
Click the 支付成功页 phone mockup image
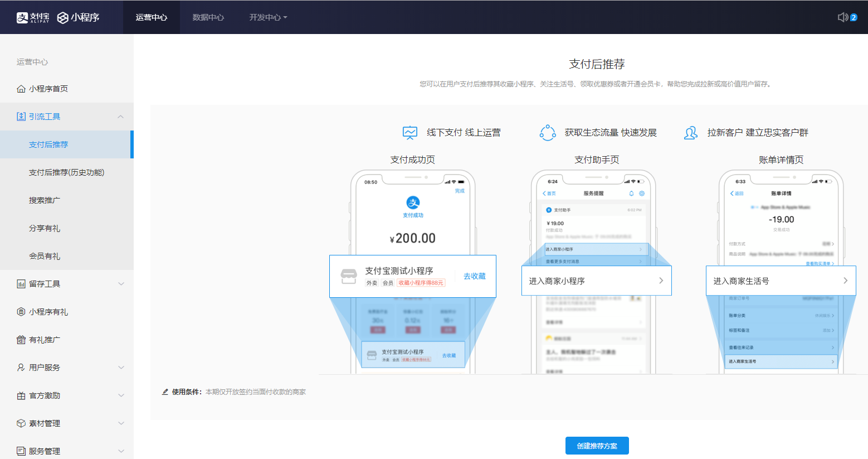[x=413, y=272]
